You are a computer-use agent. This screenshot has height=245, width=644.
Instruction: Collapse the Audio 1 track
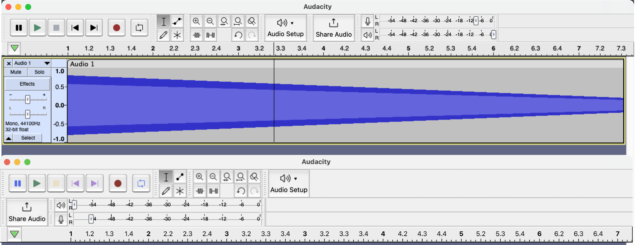click(9, 138)
